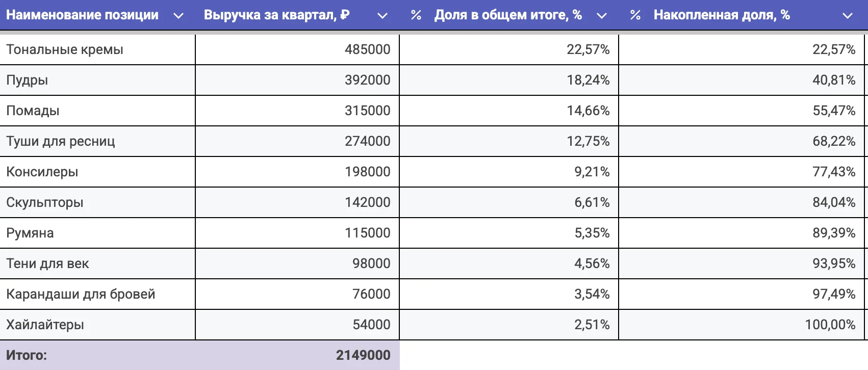The height and width of the screenshot is (370, 868).
Task: Select the "Тональные кремы" cell
Action: pyautogui.click(x=65, y=49)
